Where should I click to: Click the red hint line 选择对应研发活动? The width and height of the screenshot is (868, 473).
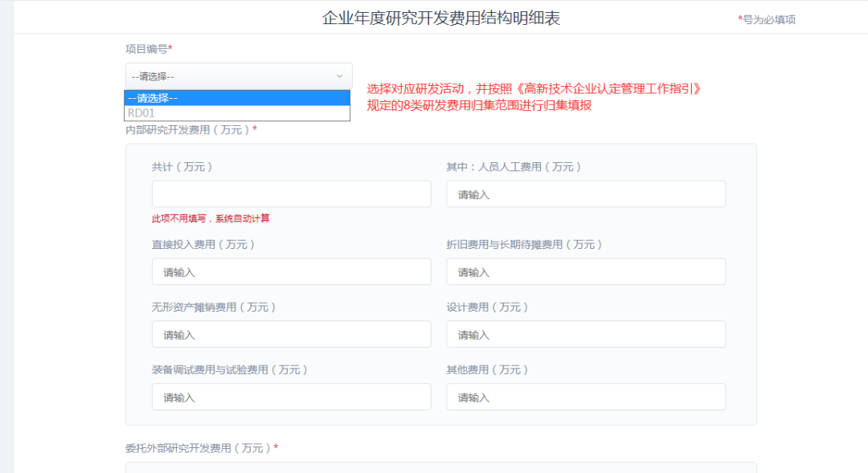tap(534, 88)
